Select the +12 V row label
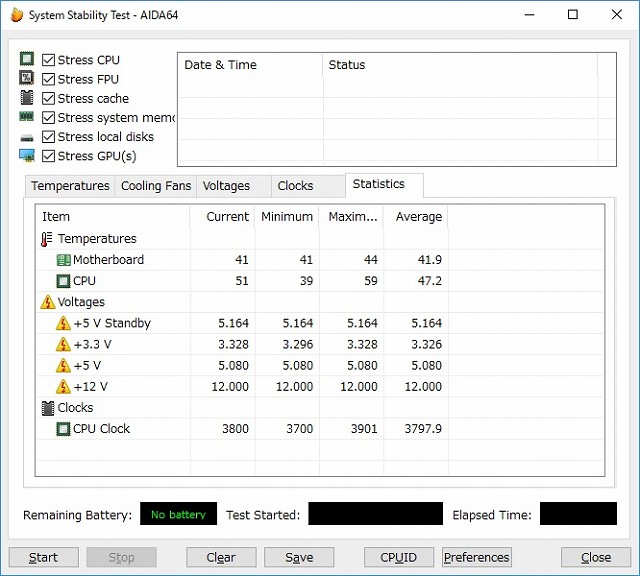Image resolution: width=640 pixels, height=576 pixels. pyautogui.click(x=91, y=387)
